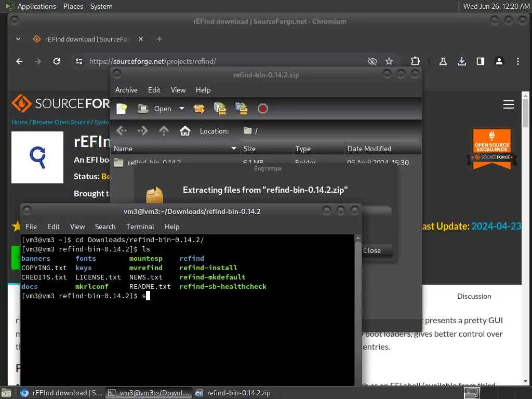Open the Chromium extensions puzzle icon
This screenshot has height=399, width=532.
(415, 61)
